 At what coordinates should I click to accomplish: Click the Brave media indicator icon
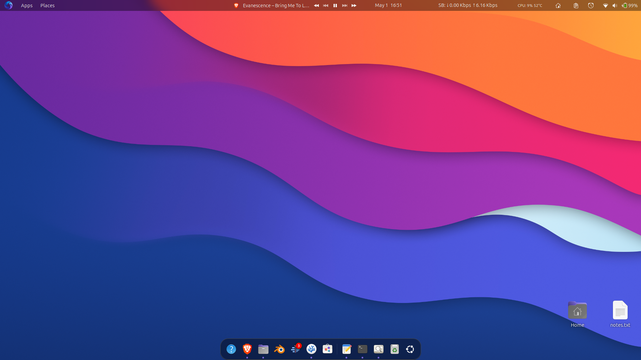(x=236, y=5)
